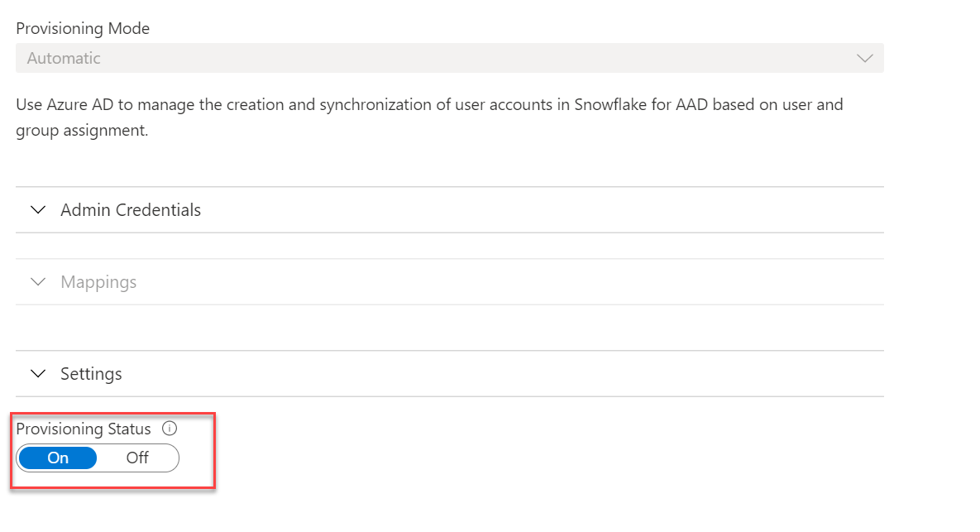Click the Provisioning Status On/Off switch outline

click(x=98, y=458)
